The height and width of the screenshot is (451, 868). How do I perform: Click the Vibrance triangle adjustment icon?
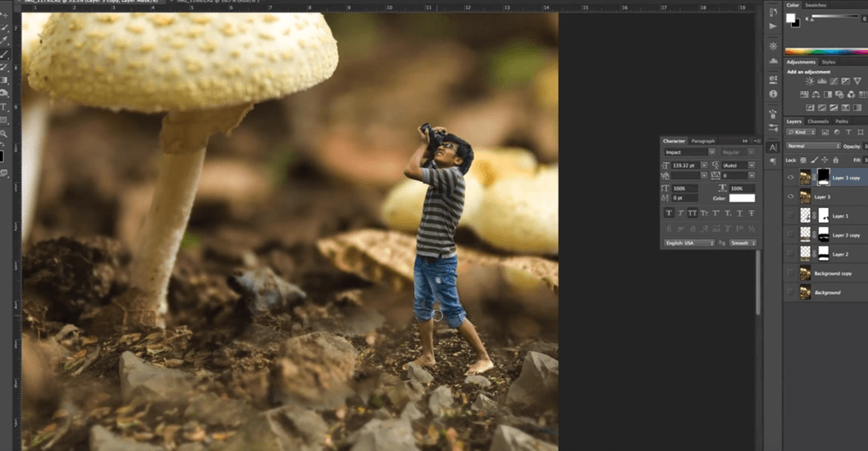tap(856, 81)
